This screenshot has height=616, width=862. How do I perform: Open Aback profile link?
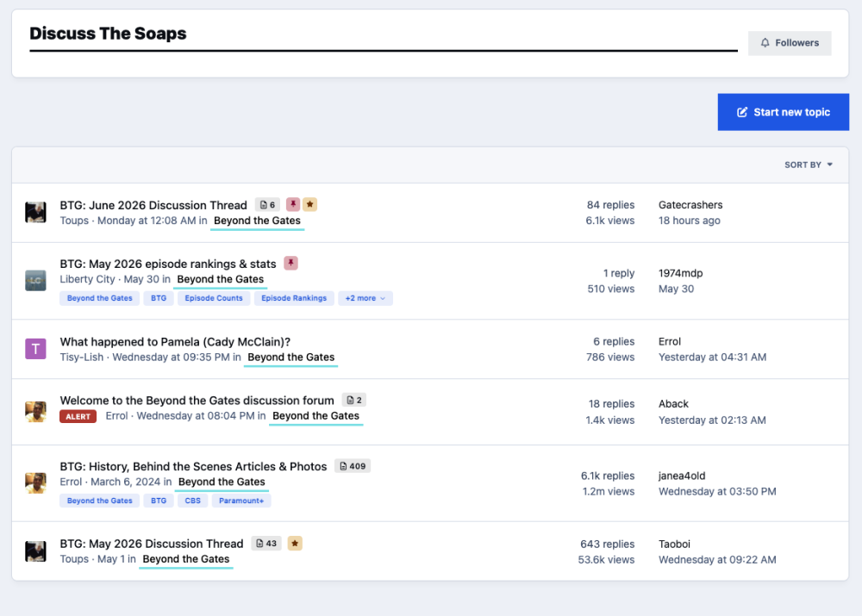click(673, 404)
